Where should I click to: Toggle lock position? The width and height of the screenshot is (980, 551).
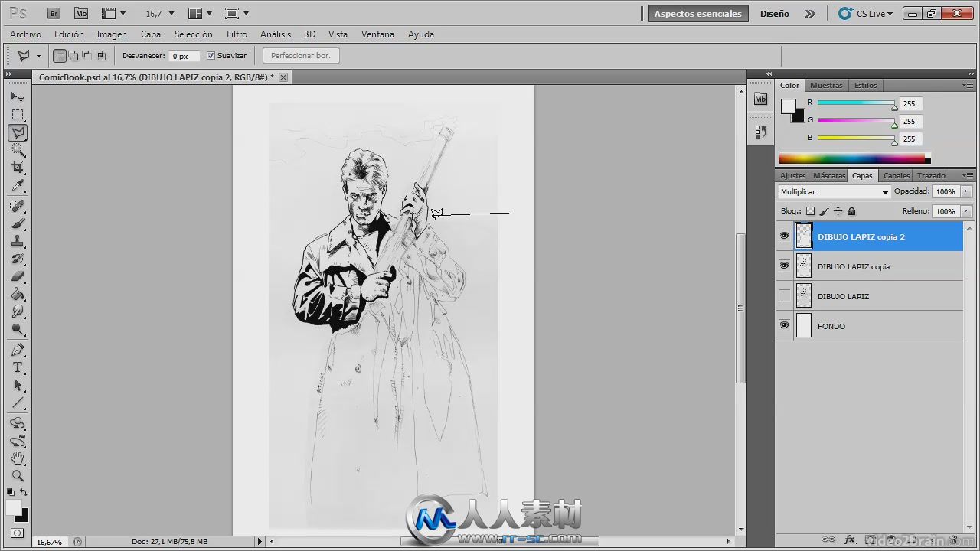[838, 211]
